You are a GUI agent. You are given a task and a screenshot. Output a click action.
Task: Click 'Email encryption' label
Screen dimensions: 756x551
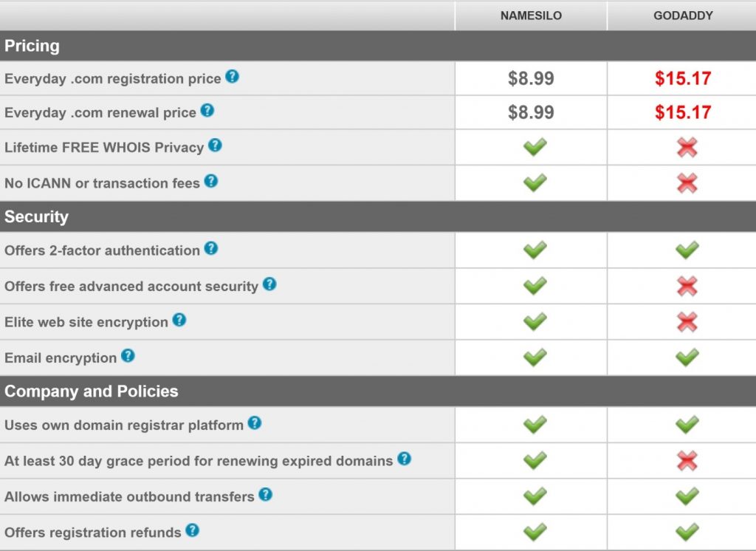(61, 358)
